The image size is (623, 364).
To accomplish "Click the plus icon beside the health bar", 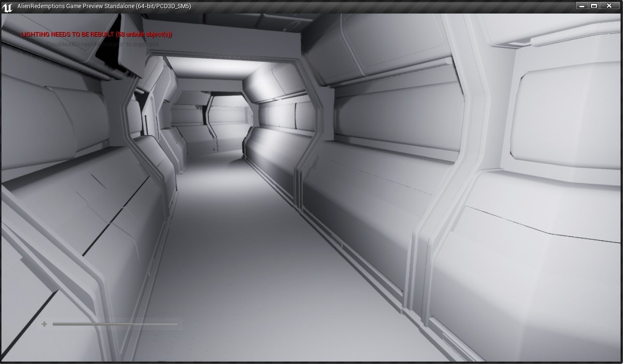I will pyautogui.click(x=44, y=324).
